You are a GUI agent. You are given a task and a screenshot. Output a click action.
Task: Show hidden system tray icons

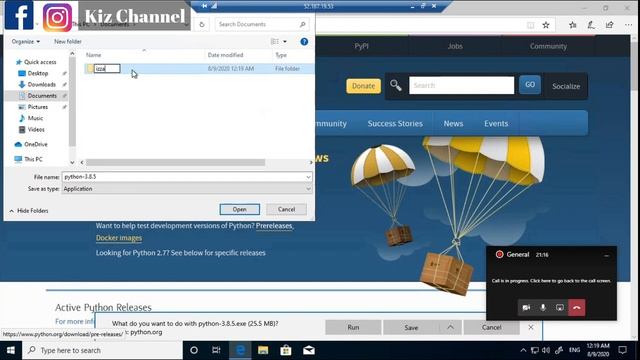[x=523, y=350]
